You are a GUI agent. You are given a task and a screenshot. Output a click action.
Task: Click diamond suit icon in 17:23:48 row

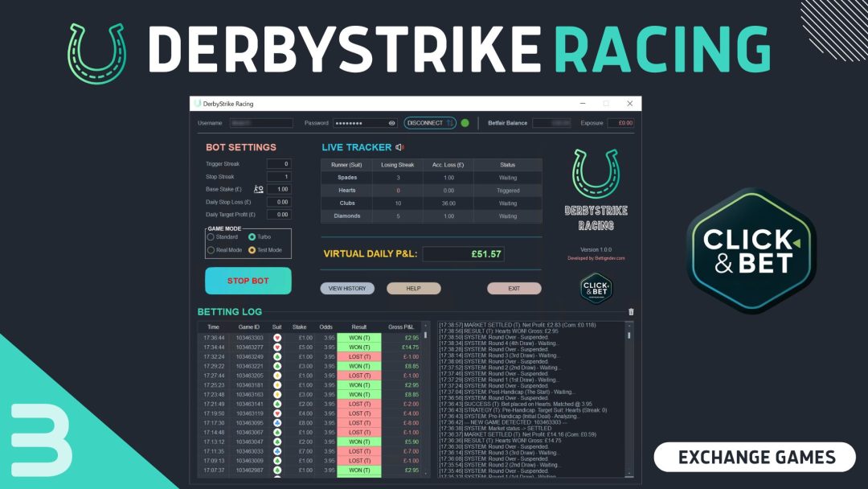(276, 394)
